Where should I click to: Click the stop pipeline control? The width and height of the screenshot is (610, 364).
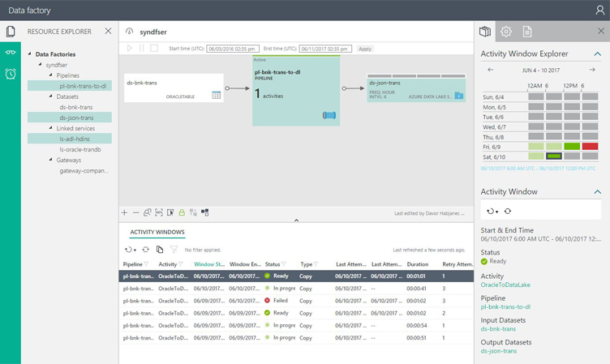[154, 48]
